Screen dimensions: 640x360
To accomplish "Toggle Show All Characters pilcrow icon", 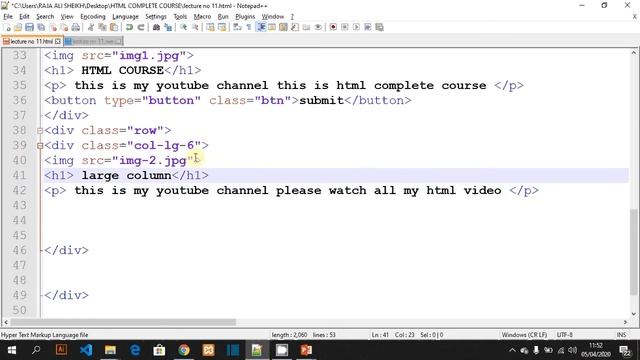I will pos(249,27).
